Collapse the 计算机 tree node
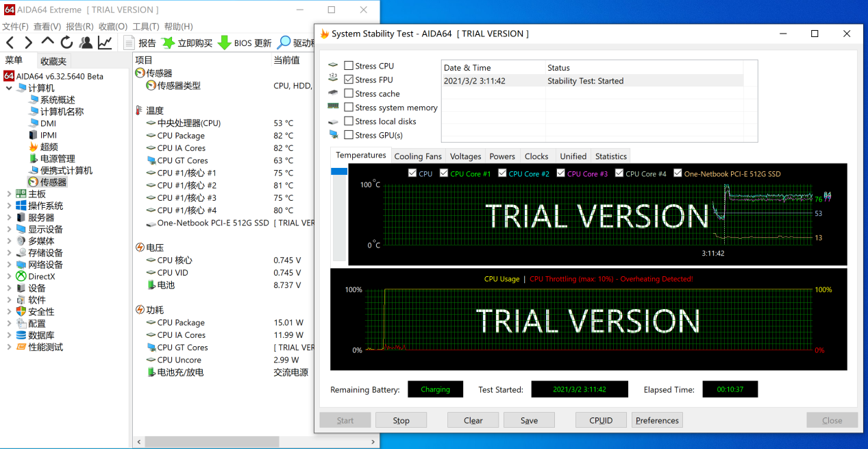 click(9, 88)
